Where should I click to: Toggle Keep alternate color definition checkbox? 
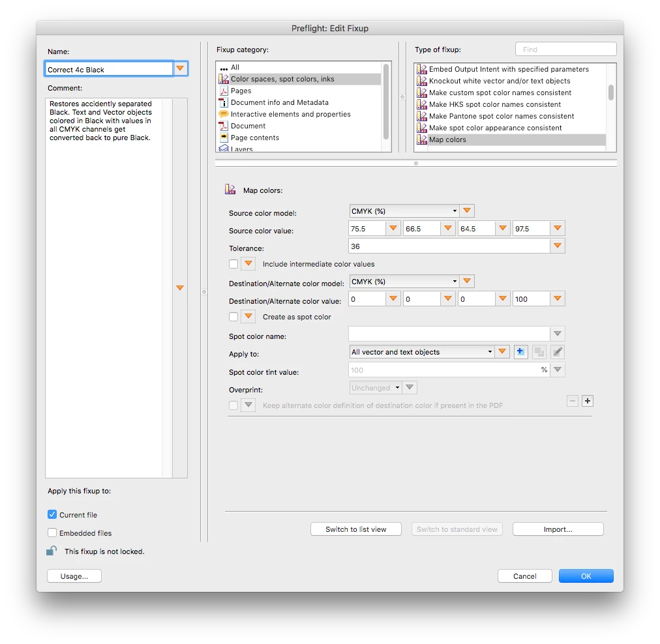(x=233, y=405)
